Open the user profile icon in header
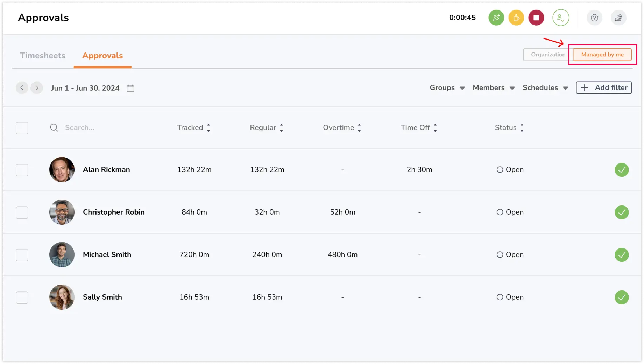Viewport: 644px width, 364px height. click(561, 17)
